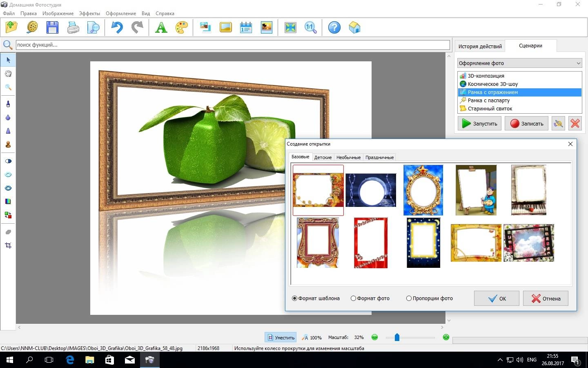Switch to the Необычные tab
588x368 pixels.
point(348,157)
